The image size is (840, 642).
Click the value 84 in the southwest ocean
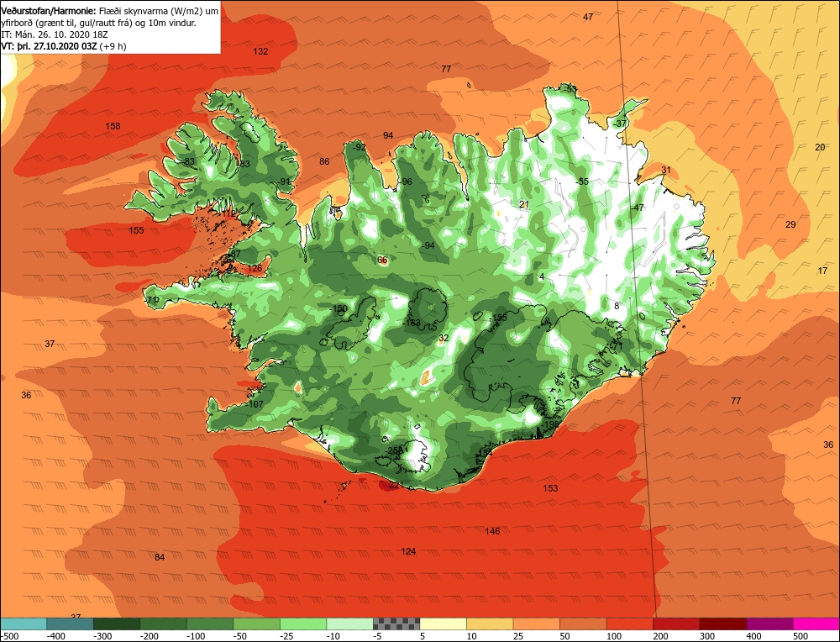(160, 557)
